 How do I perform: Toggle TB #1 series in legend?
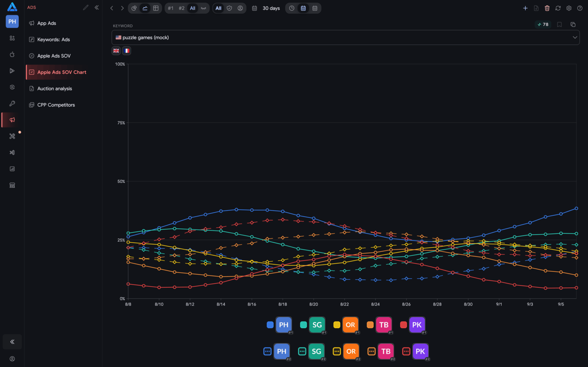(380, 325)
